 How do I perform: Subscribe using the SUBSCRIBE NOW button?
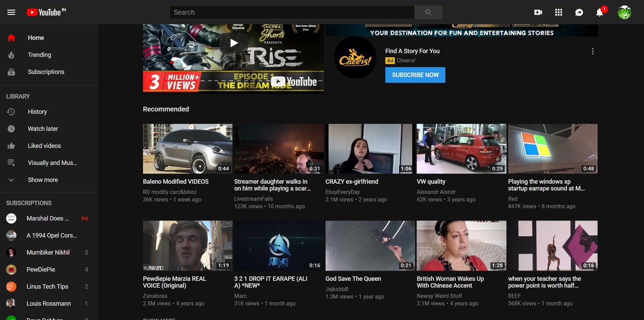(415, 75)
